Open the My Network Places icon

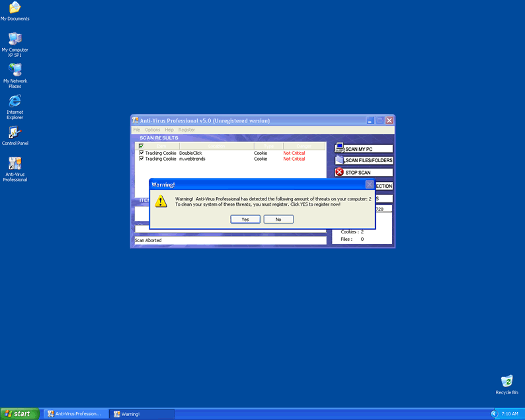tap(15, 70)
